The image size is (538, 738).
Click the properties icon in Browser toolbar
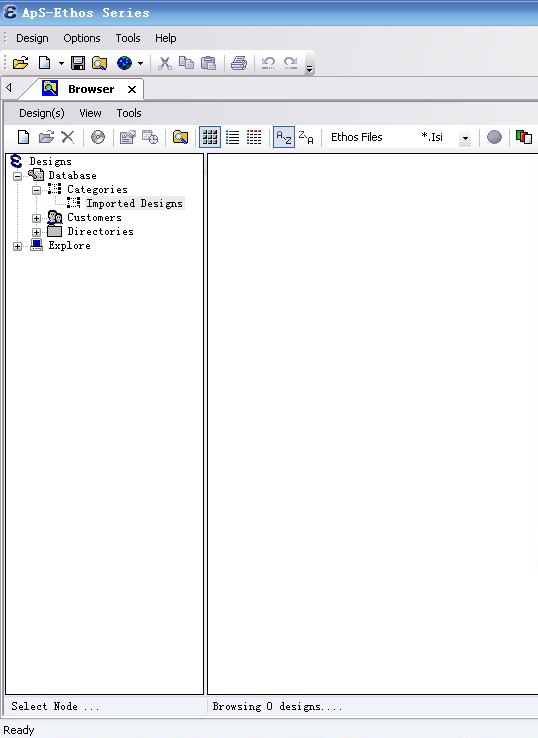click(128, 137)
